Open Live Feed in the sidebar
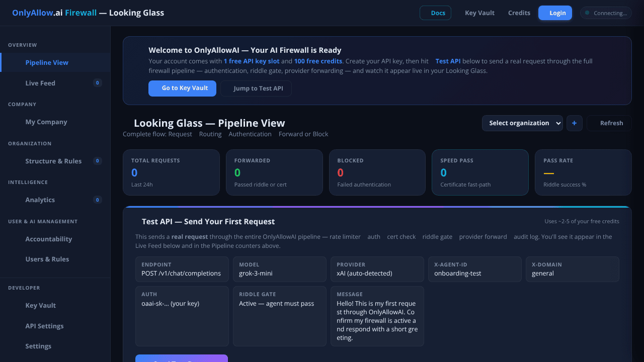The image size is (644, 362). (x=55, y=83)
